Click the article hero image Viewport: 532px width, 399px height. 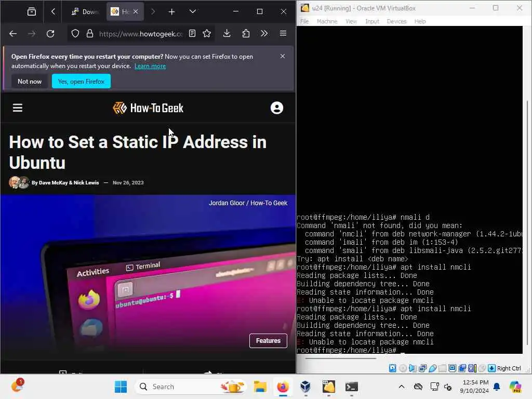(x=148, y=275)
